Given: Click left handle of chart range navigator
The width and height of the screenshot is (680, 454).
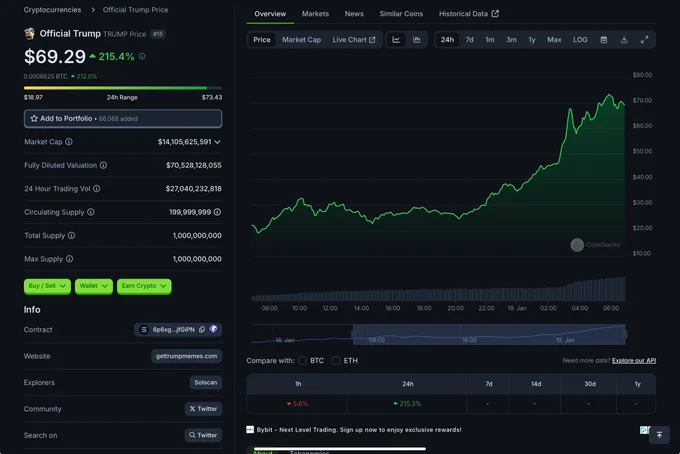Looking at the screenshot, I should click(353, 334).
